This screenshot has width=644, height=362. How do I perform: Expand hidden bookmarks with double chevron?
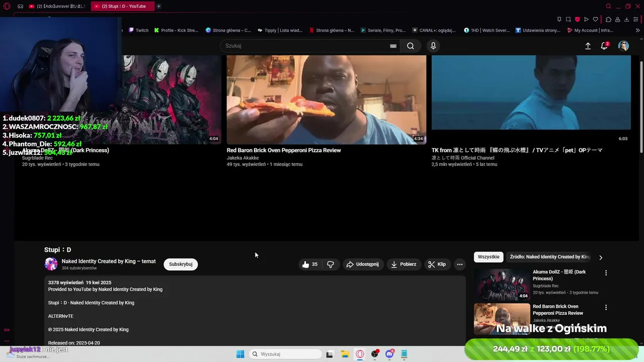click(x=638, y=30)
